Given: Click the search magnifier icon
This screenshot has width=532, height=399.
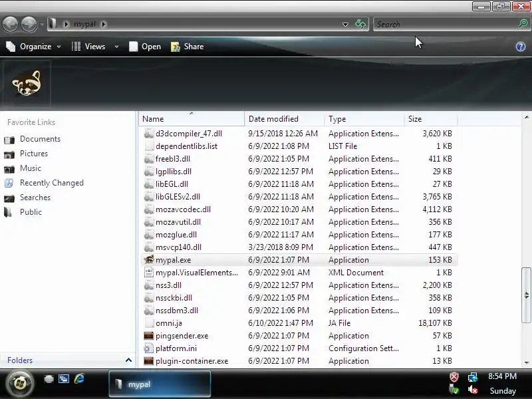Looking at the screenshot, I should tap(523, 24).
